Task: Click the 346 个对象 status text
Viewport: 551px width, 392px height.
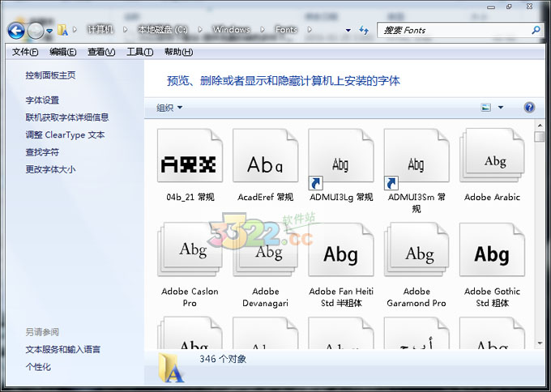Action: coord(223,359)
